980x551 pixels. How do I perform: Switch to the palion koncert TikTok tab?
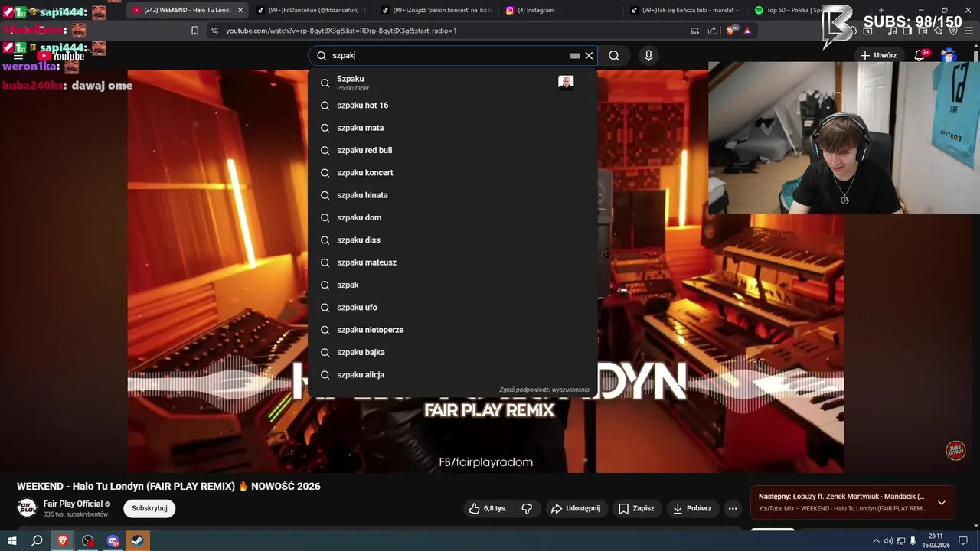click(435, 10)
